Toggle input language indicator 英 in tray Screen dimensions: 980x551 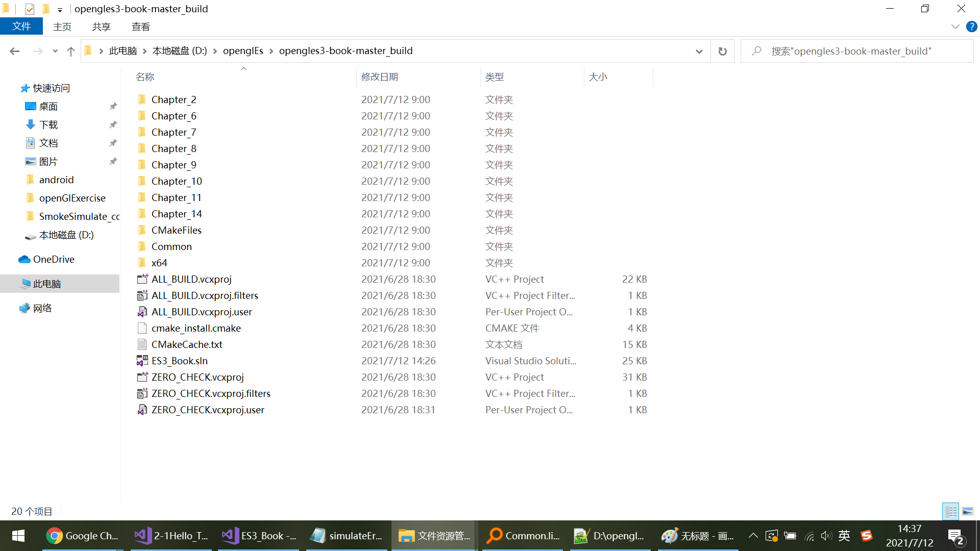point(844,536)
